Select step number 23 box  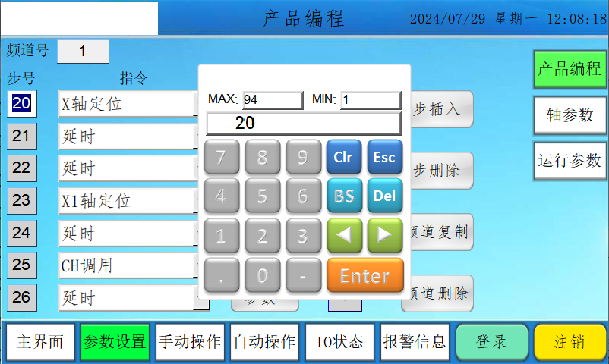(x=21, y=201)
